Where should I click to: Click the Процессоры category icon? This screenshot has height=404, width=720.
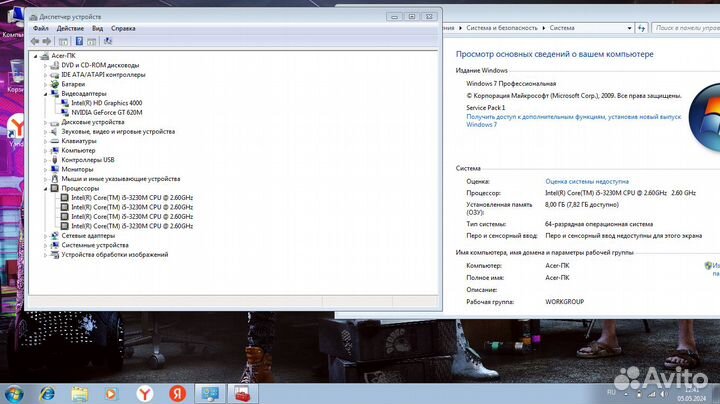(55, 188)
